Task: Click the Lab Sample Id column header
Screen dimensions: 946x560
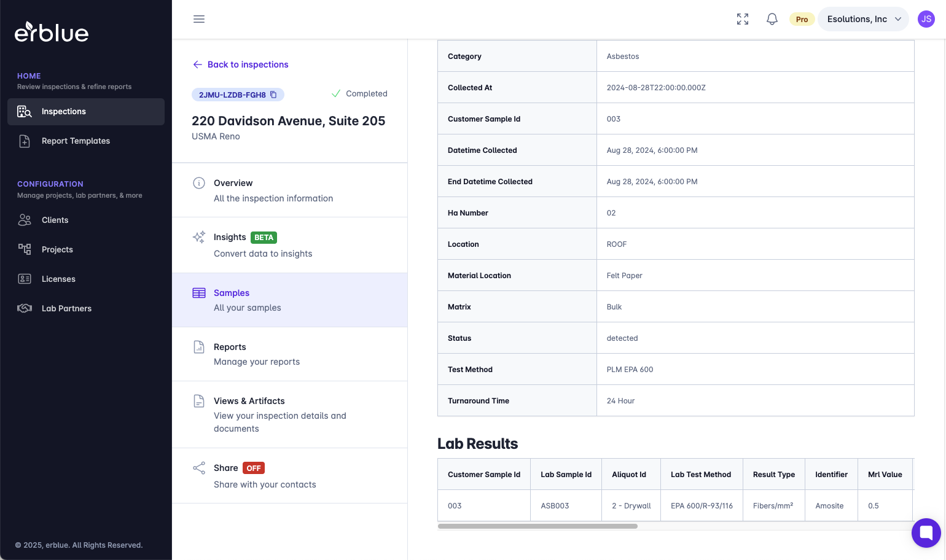Action: [x=566, y=475]
